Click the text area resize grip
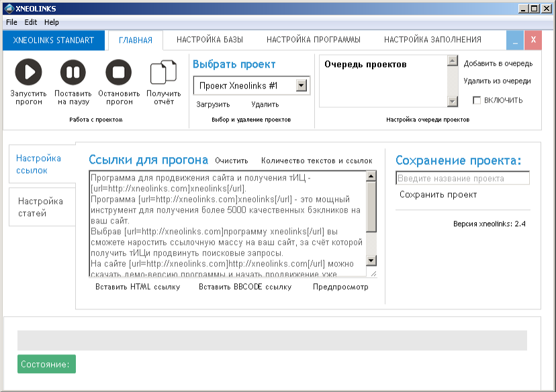The width and height of the screenshot is (556, 392). (373, 273)
